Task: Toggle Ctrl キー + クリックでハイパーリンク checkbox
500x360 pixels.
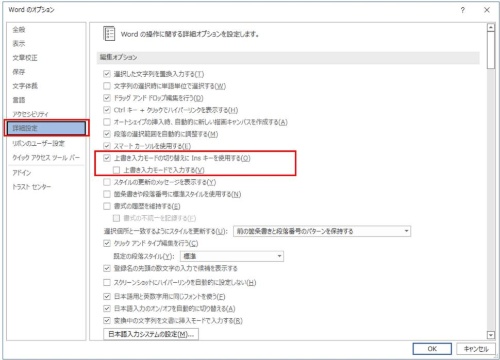Action: 107,110
